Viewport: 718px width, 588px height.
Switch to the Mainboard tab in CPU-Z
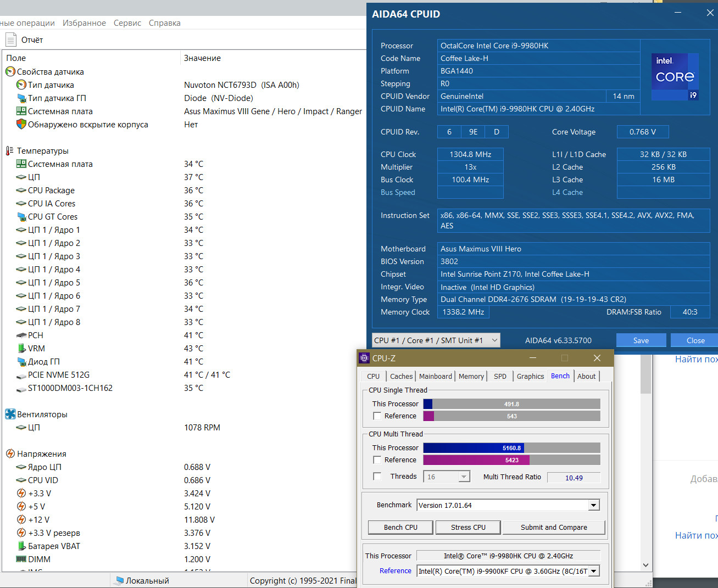[435, 376]
